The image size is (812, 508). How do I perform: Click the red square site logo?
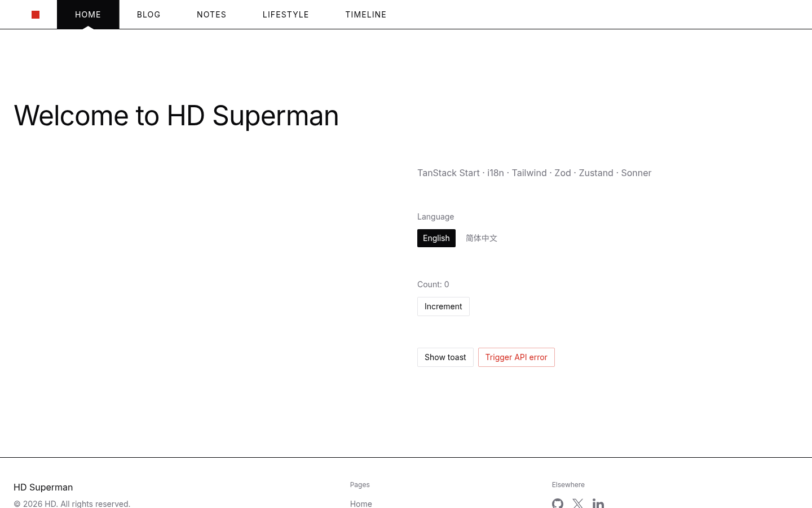tap(36, 15)
